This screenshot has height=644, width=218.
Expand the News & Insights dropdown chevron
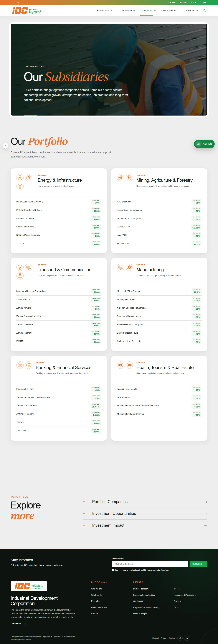tap(179, 11)
